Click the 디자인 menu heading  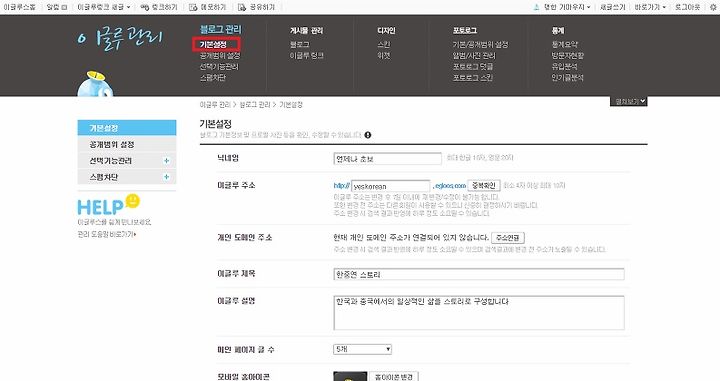click(386, 30)
